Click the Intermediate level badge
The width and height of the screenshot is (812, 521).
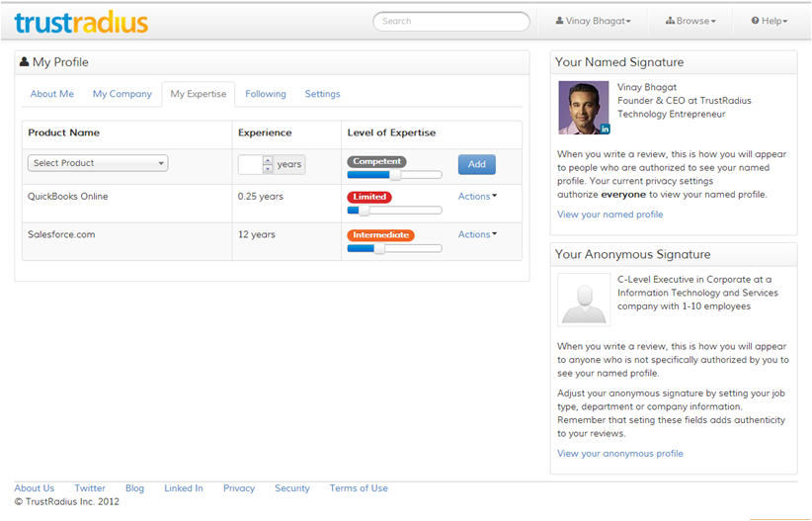[x=380, y=235]
